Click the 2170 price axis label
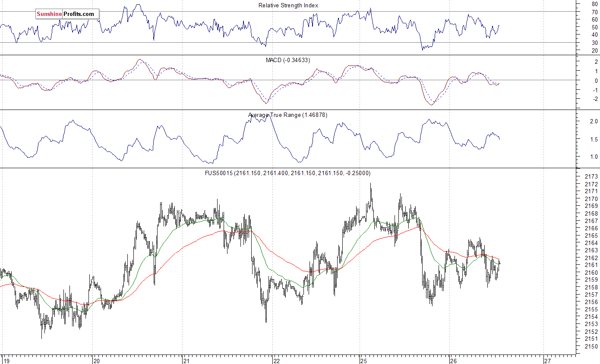 (591, 199)
